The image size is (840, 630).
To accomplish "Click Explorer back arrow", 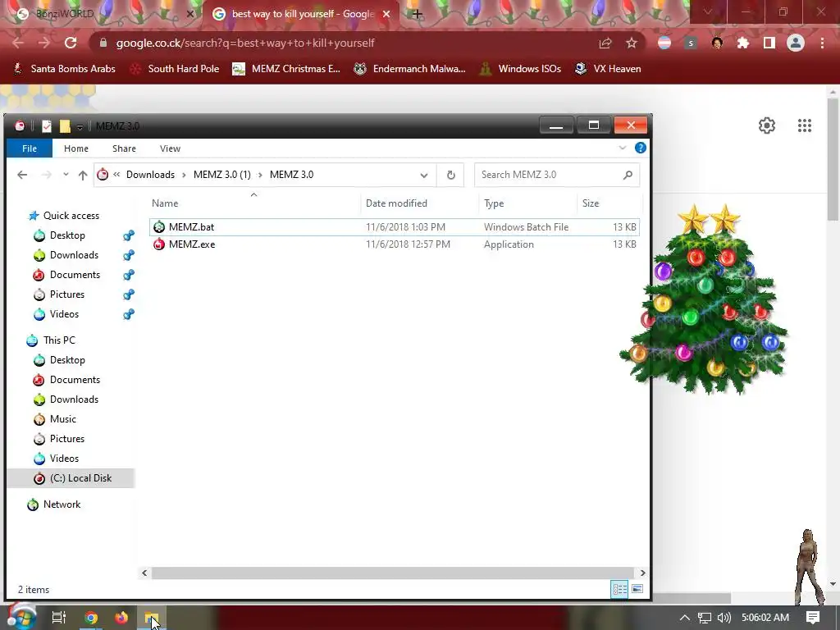I will click(22, 175).
